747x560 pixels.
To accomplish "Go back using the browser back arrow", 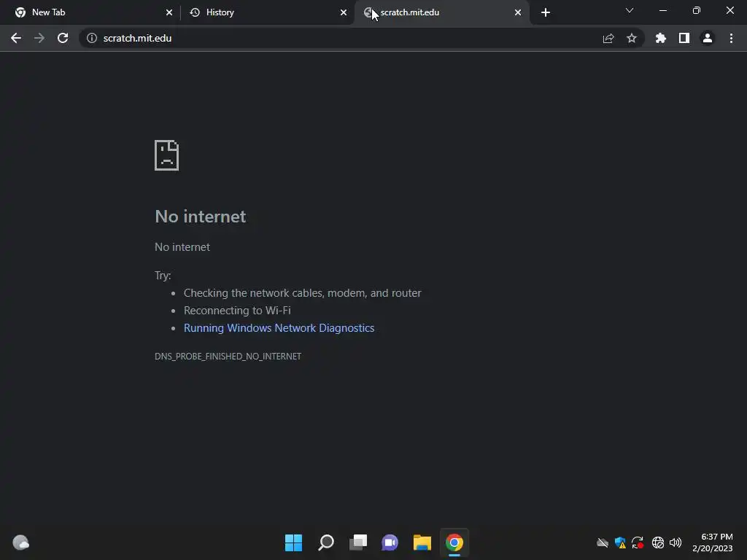I will click(16, 38).
